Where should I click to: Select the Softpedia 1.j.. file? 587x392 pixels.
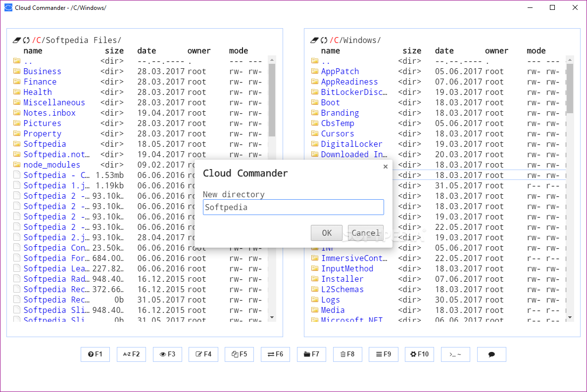coord(56,185)
